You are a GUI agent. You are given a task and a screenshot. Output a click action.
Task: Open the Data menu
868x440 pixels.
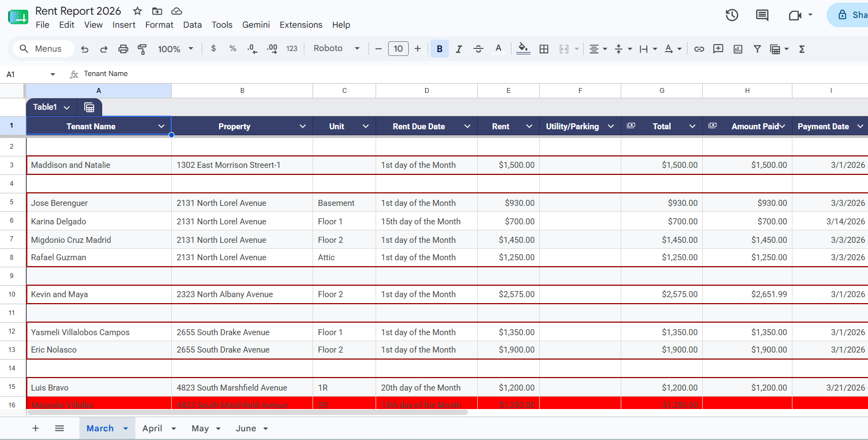coord(192,25)
